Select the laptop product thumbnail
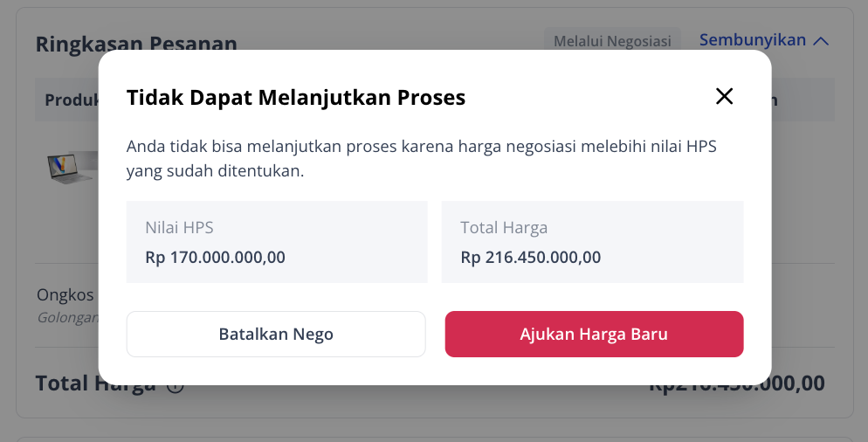This screenshot has width=868, height=442. (x=72, y=168)
